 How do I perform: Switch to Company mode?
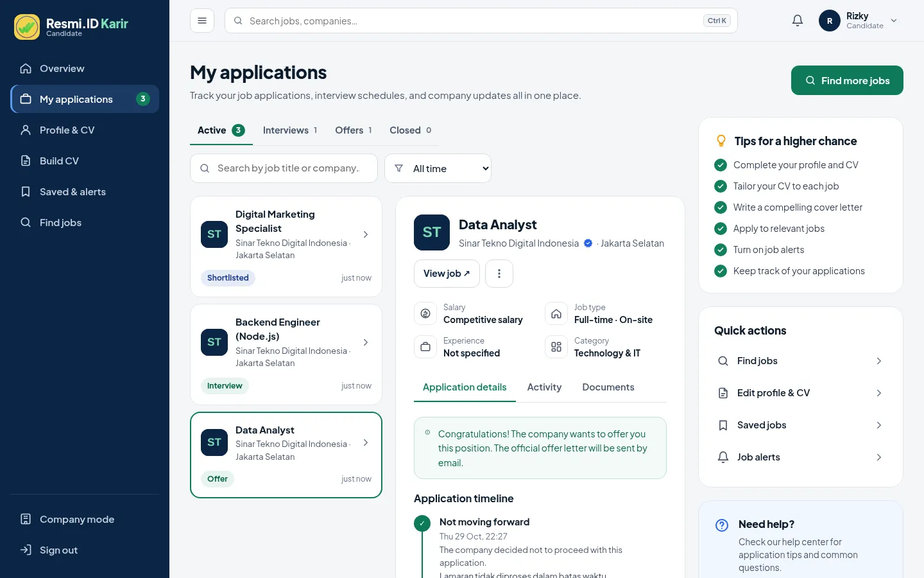coord(85,520)
